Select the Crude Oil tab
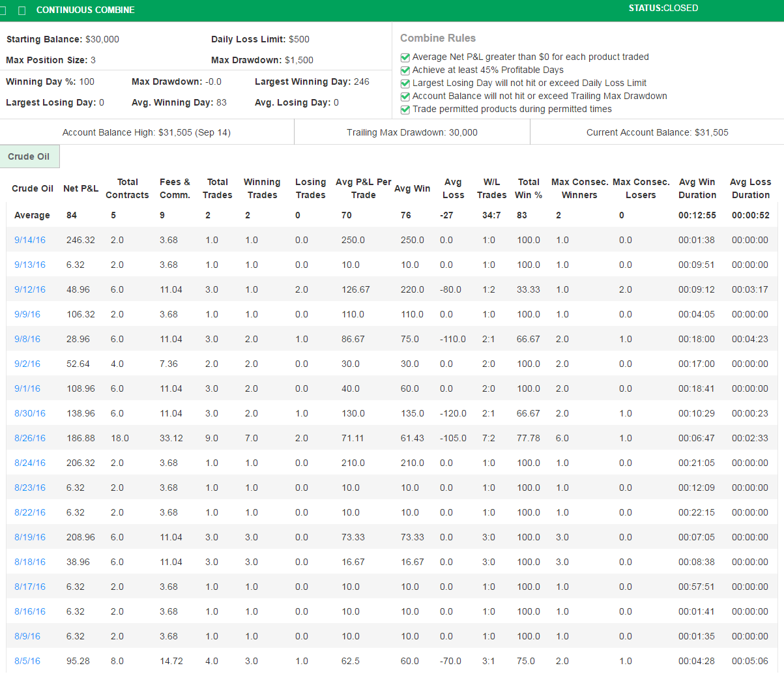 click(29, 156)
